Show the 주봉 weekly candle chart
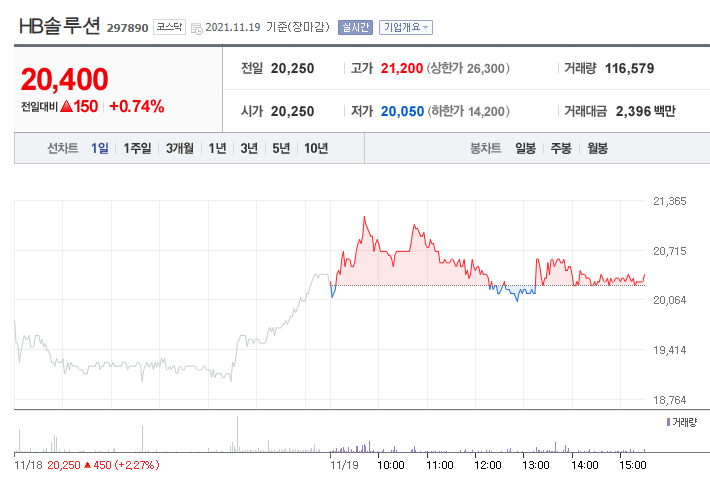The image size is (710, 487). [561, 148]
